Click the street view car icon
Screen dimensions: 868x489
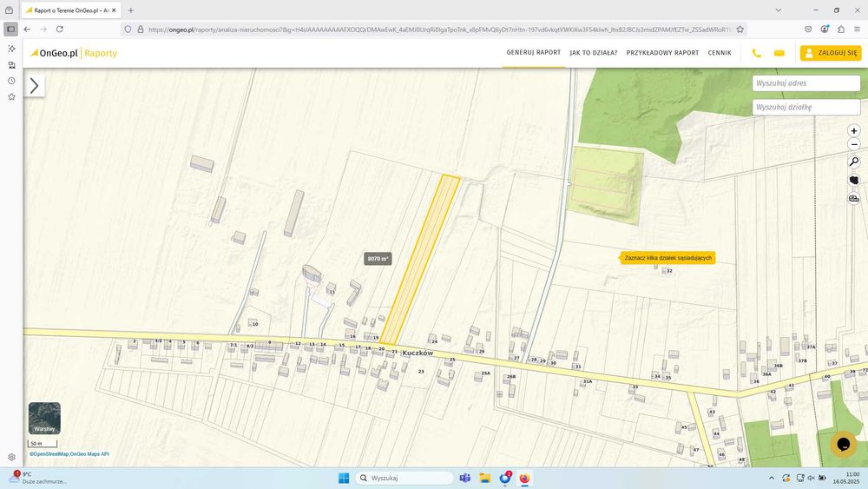(853, 198)
